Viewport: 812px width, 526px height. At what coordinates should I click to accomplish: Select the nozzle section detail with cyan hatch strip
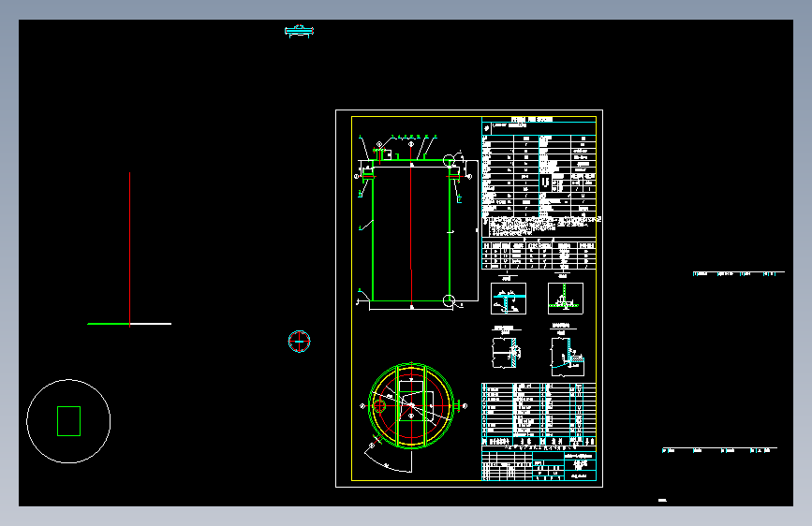coord(506,353)
